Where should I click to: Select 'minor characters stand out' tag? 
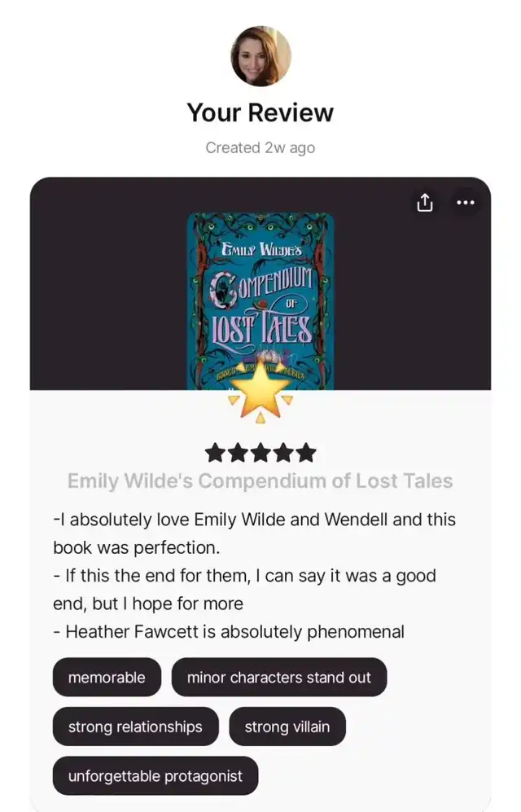click(279, 678)
